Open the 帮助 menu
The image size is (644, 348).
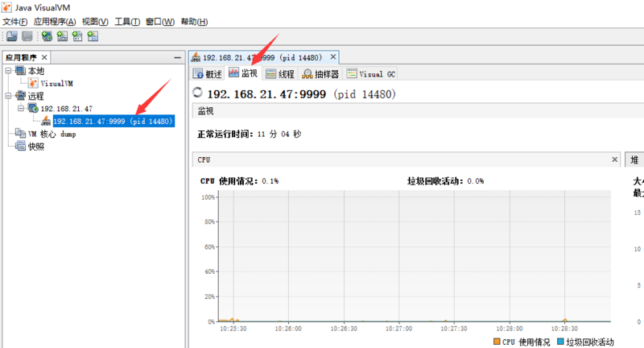pos(194,22)
